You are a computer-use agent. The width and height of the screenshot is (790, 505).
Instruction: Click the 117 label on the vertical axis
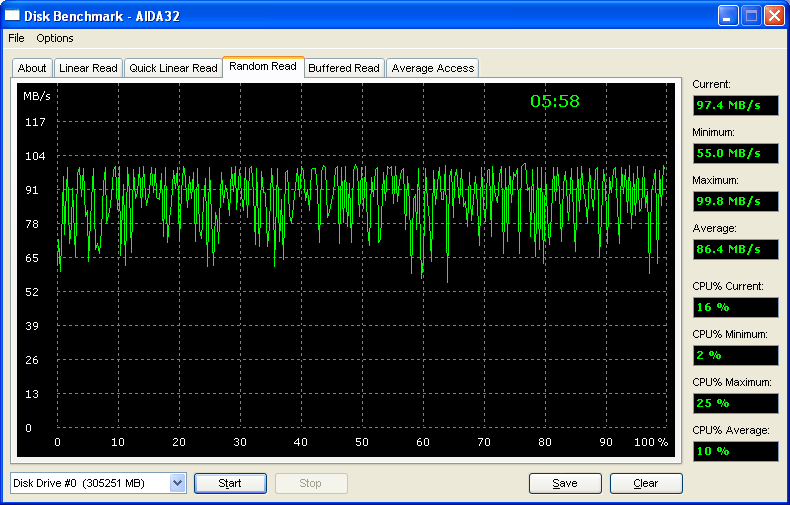click(x=35, y=122)
